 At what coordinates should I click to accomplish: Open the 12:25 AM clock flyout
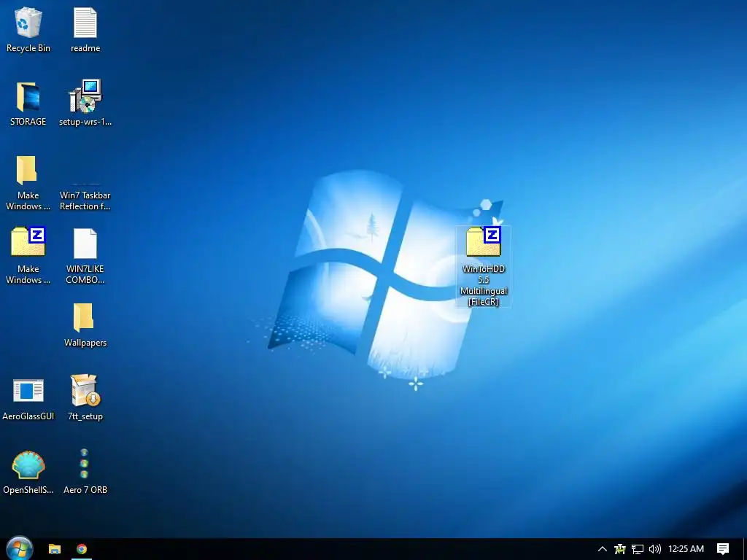point(686,549)
